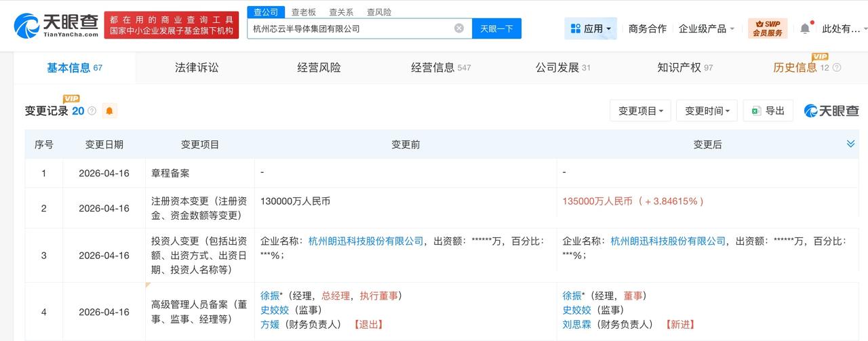Click the red 都在用的商业查询工具 banner
This screenshot has width=868, height=341.
pyautogui.click(x=172, y=25)
